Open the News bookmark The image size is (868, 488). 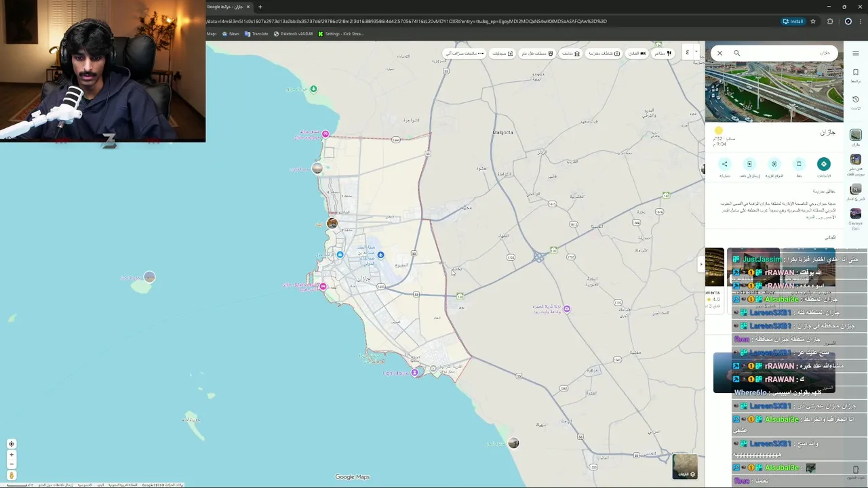coord(231,34)
